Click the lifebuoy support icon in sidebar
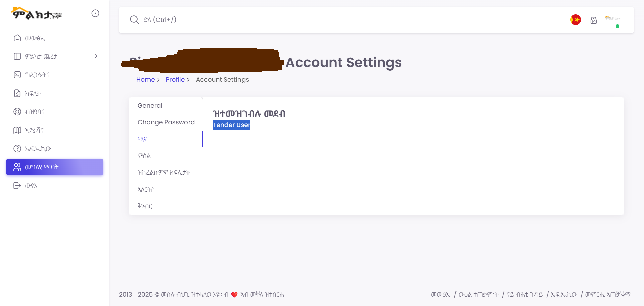Screen dimensions: 644x306 17,112
